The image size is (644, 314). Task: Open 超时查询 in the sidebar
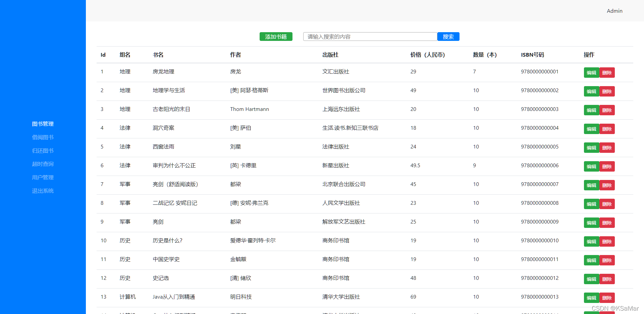(43, 164)
